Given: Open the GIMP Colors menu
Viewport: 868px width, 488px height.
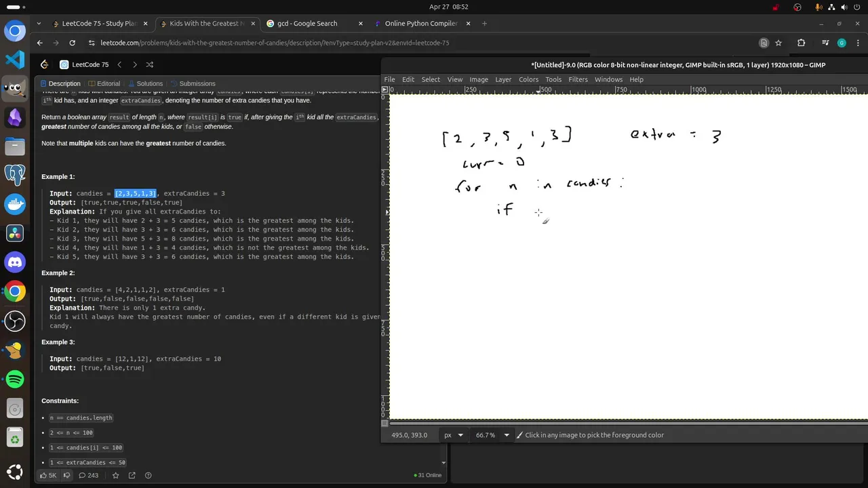Looking at the screenshot, I should (x=528, y=79).
